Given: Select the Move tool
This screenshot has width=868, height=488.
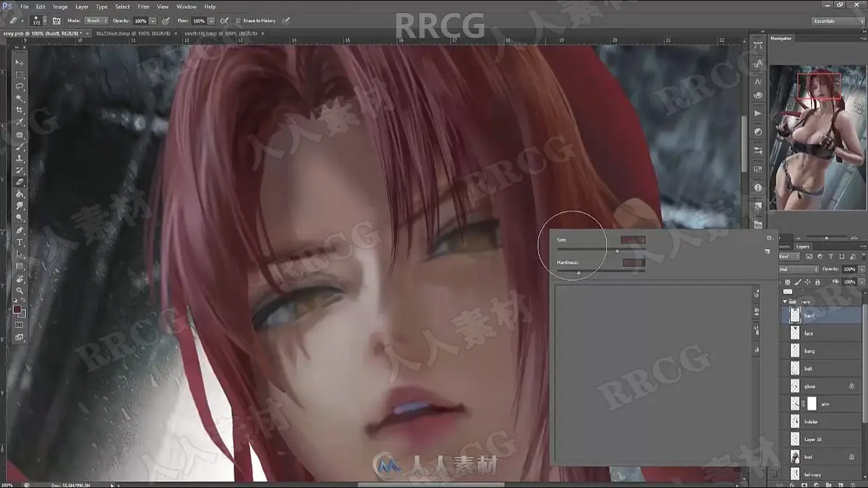Looking at the screenshot, I should [x=20, y=63].
